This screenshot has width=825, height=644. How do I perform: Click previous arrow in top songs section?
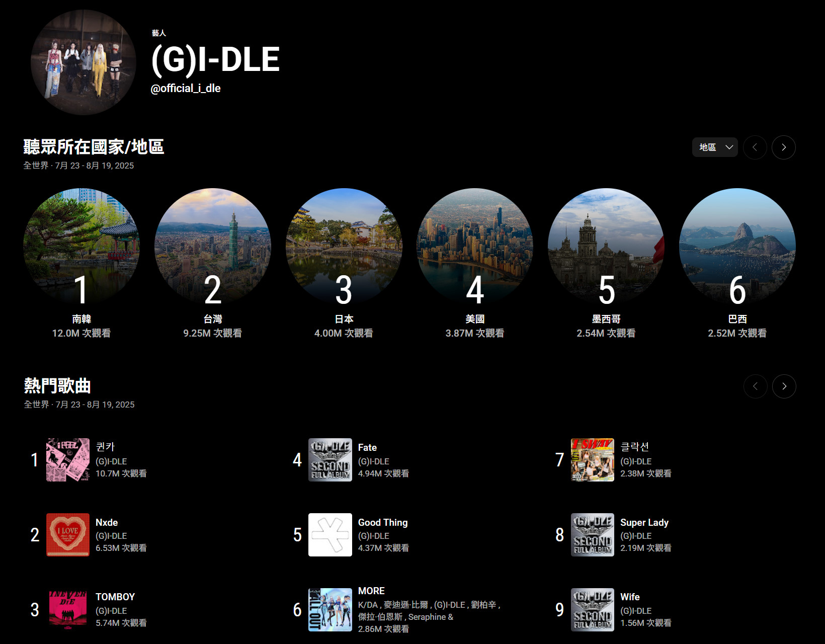[755, 386]
